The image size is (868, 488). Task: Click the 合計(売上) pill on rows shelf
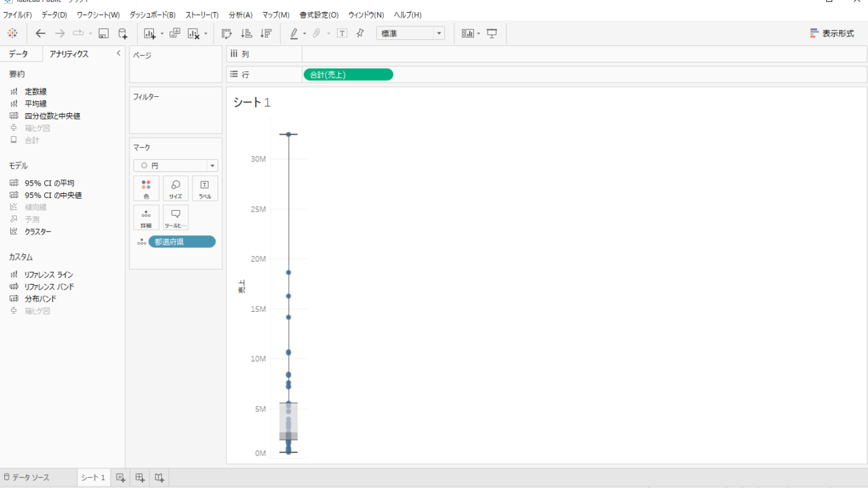pyautogui.click(x=349, y=75)
